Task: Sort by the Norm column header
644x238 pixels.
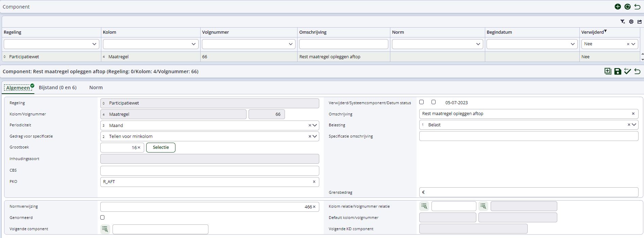Action: 398,32
